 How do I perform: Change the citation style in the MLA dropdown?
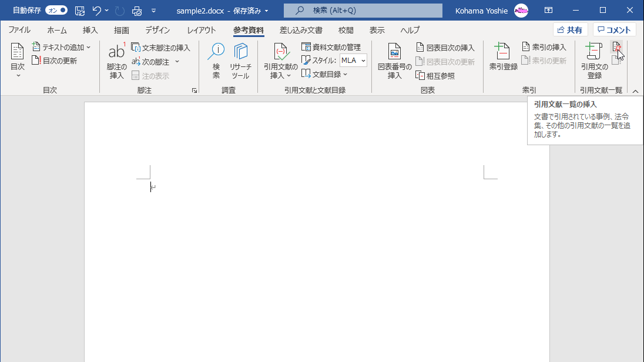353,60
